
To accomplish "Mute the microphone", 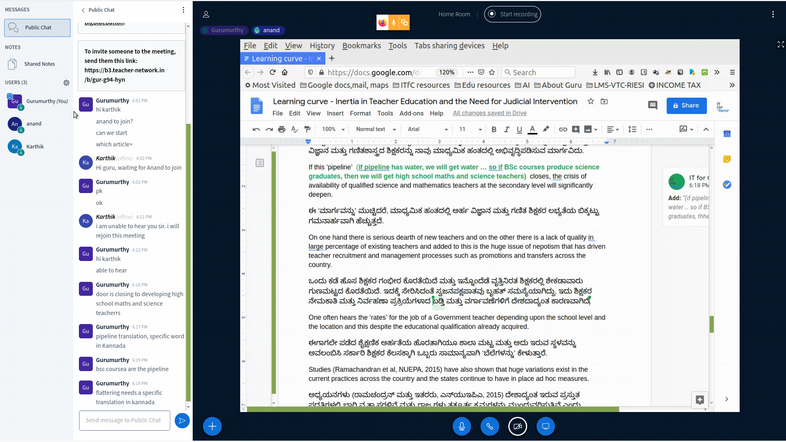I will point(461,426).
